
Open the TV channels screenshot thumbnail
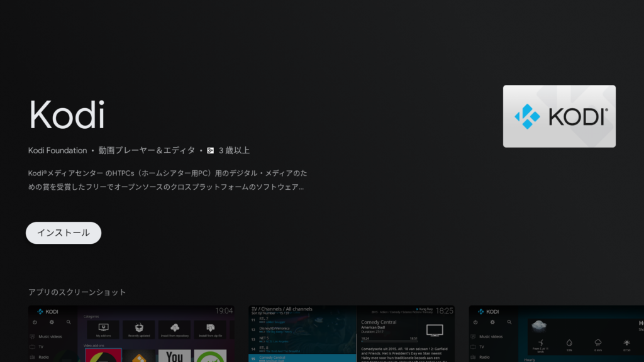[x=352, y=334]
